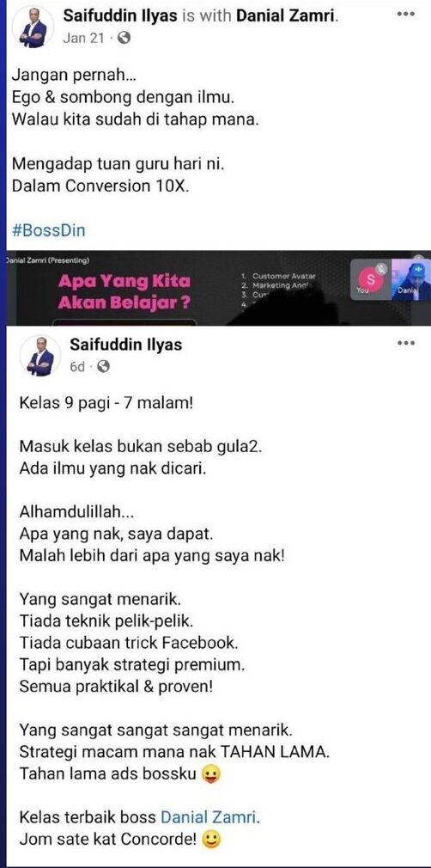Open the Danial Zamri tag in the top post header
This screenshot has height=868, width=431.
tap(287, 15)
